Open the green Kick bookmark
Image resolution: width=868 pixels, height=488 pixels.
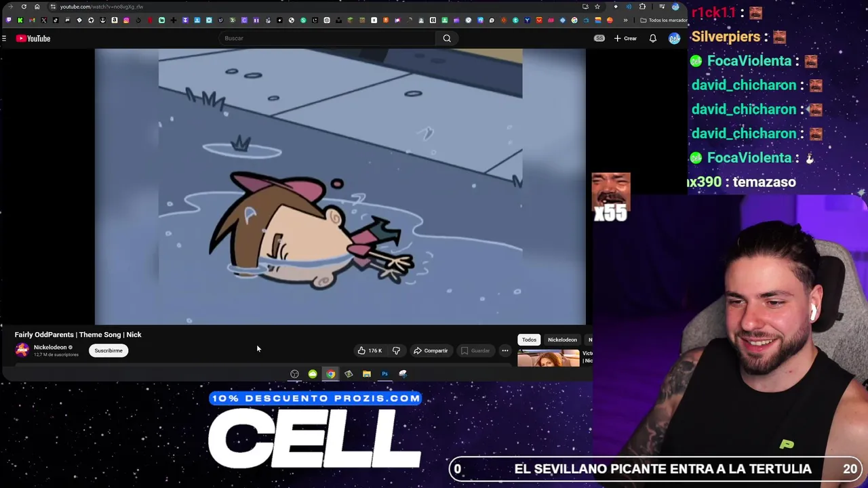click(x=20, y=20)
